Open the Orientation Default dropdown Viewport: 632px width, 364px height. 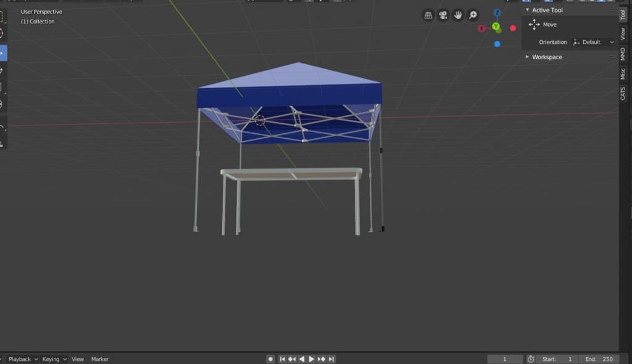(593, 42)
